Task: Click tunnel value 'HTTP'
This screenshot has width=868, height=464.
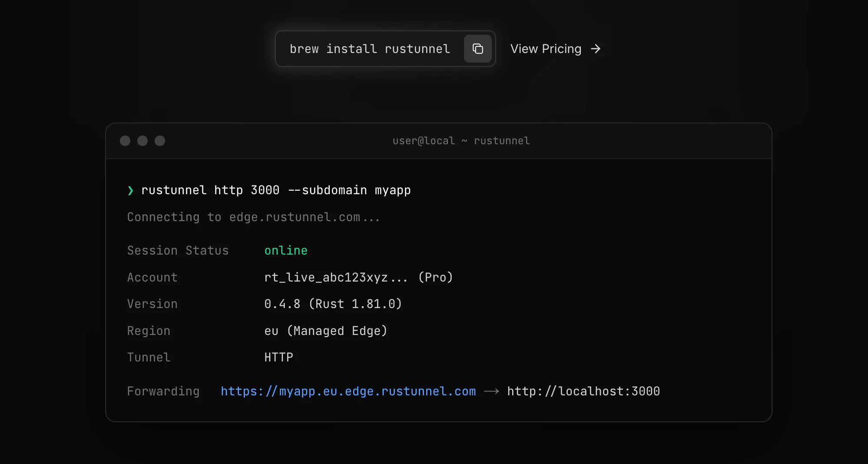Action: [279, 358]
